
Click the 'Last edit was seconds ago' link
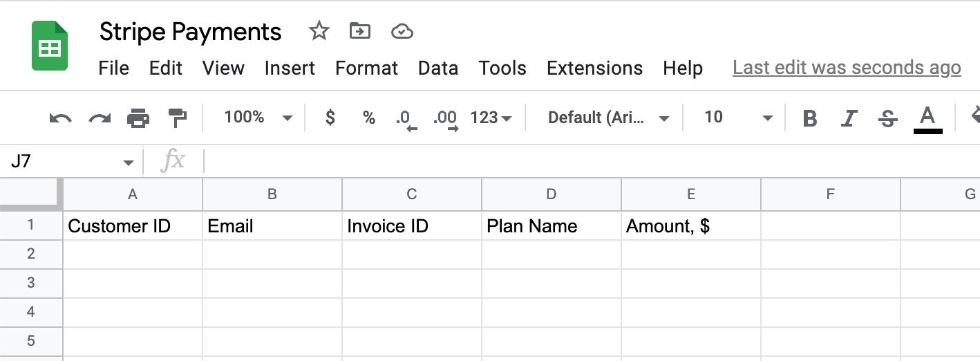pos(847,68)
